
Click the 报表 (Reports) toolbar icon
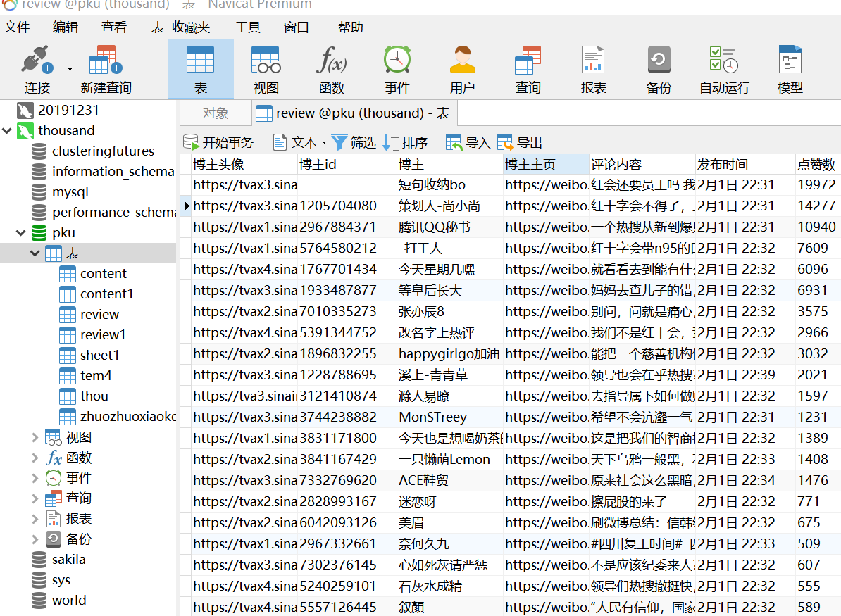point(592,68)
